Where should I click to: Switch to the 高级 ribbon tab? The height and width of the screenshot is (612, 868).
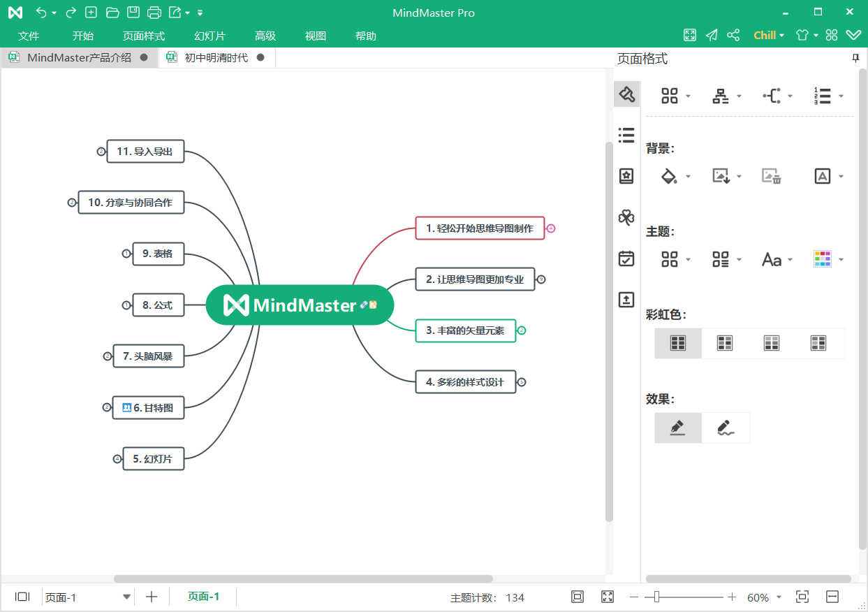[265, 36]
